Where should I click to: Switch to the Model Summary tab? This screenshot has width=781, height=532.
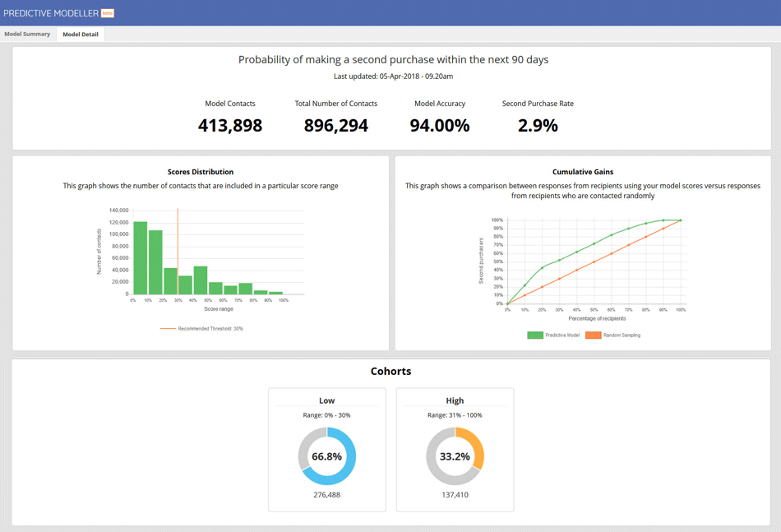[27, 35]
